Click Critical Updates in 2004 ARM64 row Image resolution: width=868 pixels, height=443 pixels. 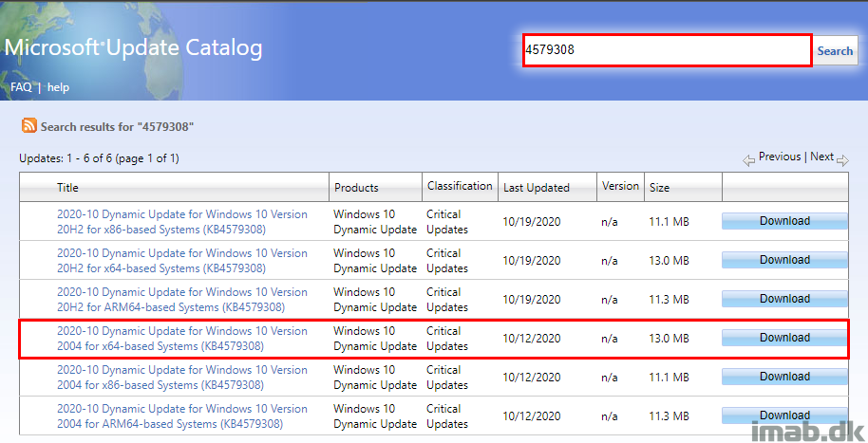pyautogui.click(x=447, y=415)
